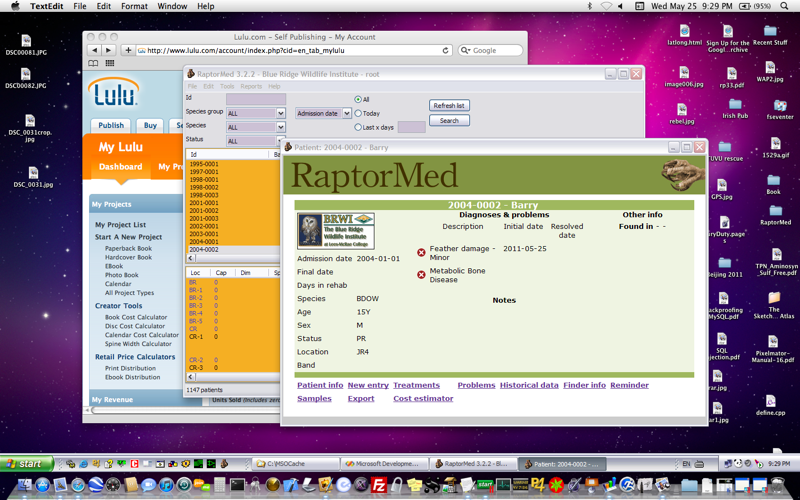The height and width of the screenshot is (500, 800).
Task: Click the red X beside Feather damage - Minor
Action: [x=421, y=253]
